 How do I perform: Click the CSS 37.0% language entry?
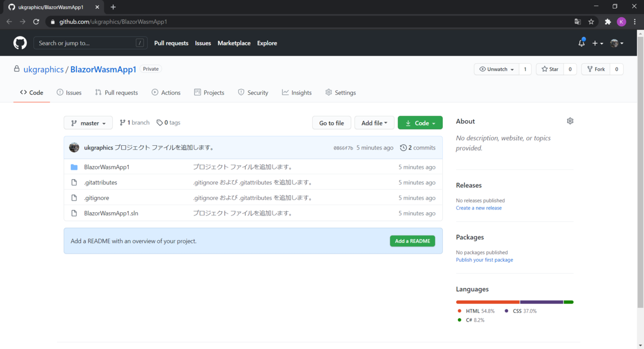click(x=521, y=311)
